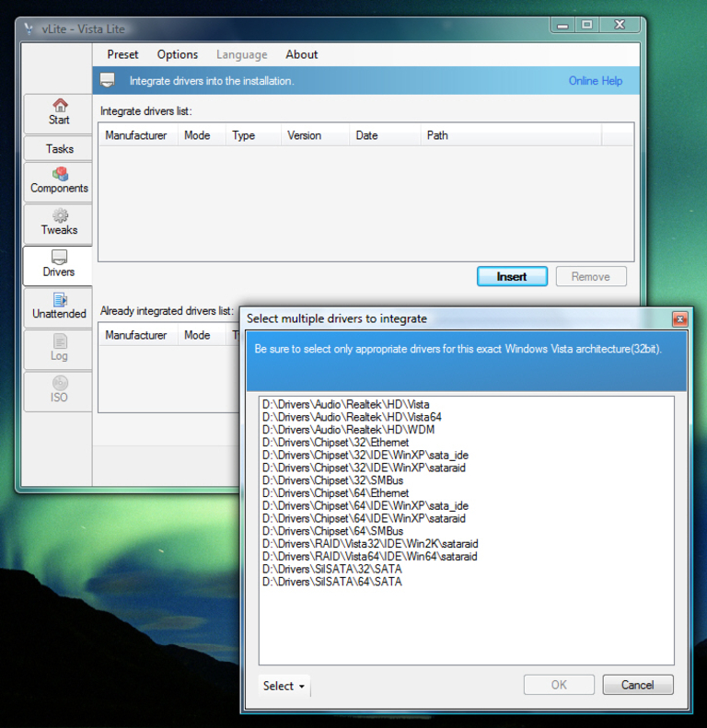The height and width of the screenshot is (728, 707).
Task: Open the Components page via cubes icon
Action: click(x=59, y=181)
